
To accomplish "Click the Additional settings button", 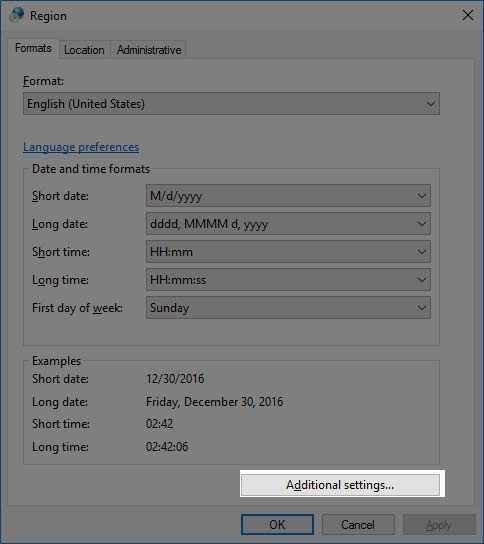I will 340,485.
